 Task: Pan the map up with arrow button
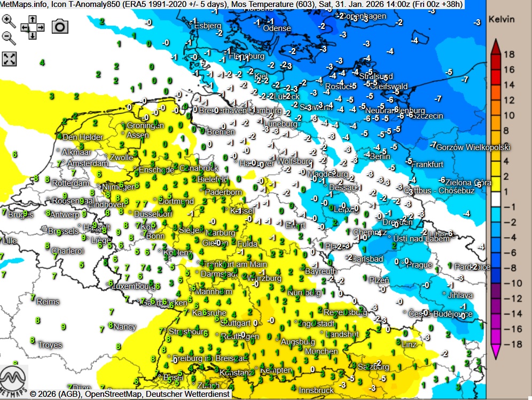point(33,19)
